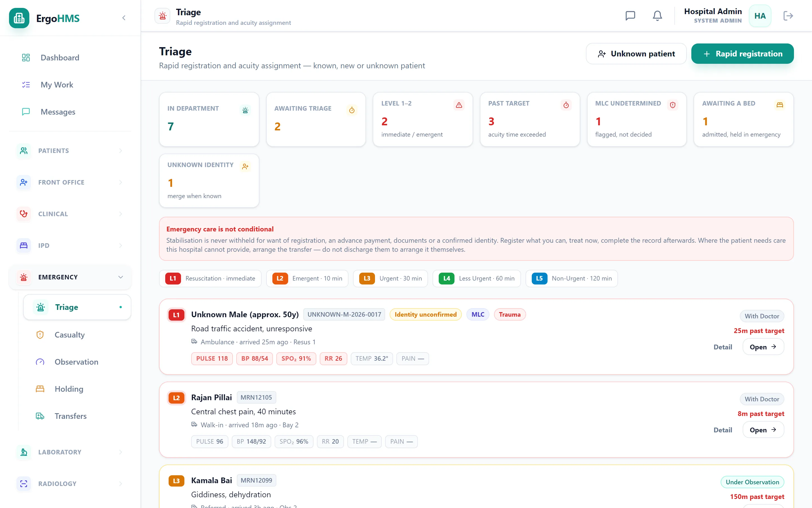View Detail for Unknown Male patient
Viewport: 812px width, 508px height.
723,347
